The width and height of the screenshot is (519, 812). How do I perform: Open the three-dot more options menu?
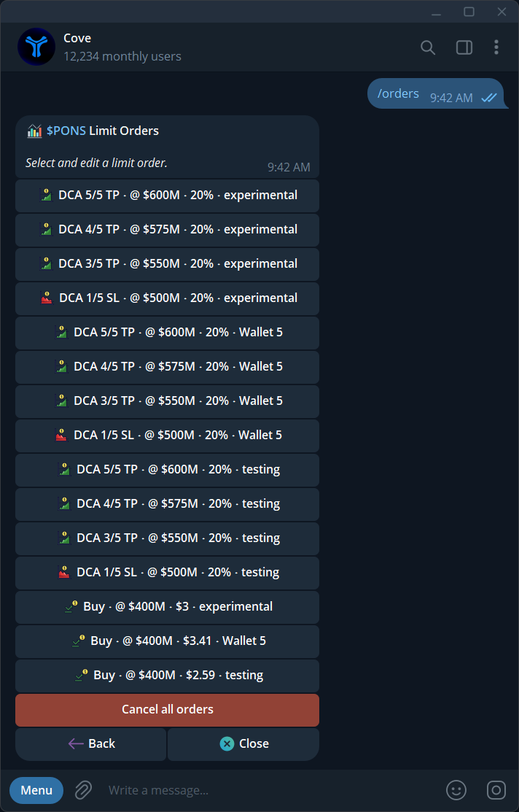496,47
